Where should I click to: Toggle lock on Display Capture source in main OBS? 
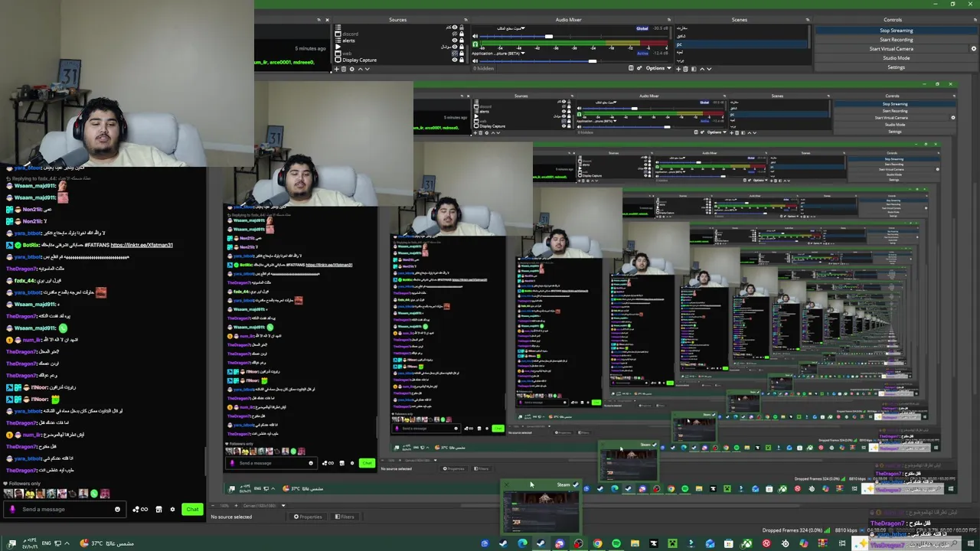462,60
